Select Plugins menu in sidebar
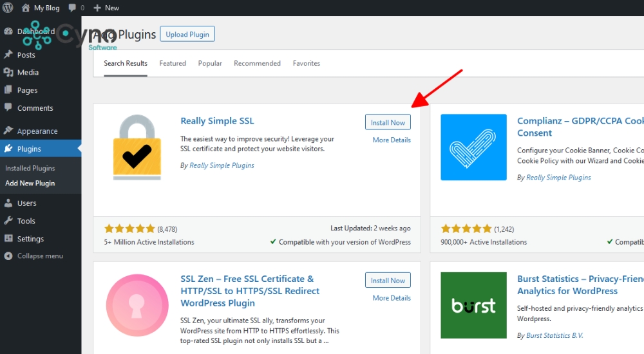The height and width of the screenshot is (354, 644). pyautogui.click(x=41, y=149)
